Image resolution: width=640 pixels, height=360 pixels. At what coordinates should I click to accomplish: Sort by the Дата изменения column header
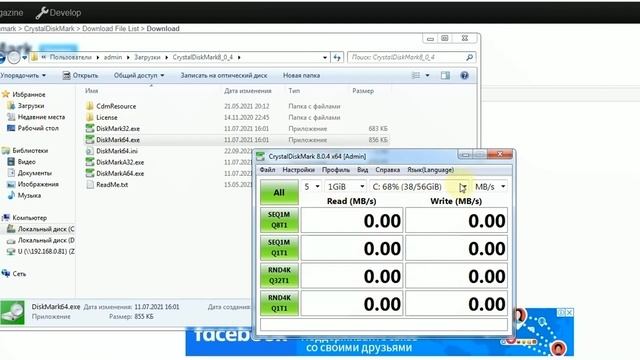point(248,91)
